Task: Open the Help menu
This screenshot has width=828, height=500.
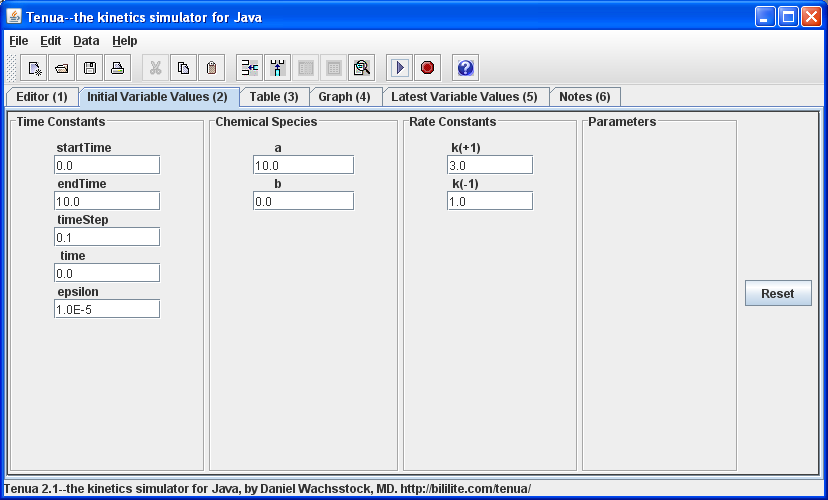Action: pos(125,41)
